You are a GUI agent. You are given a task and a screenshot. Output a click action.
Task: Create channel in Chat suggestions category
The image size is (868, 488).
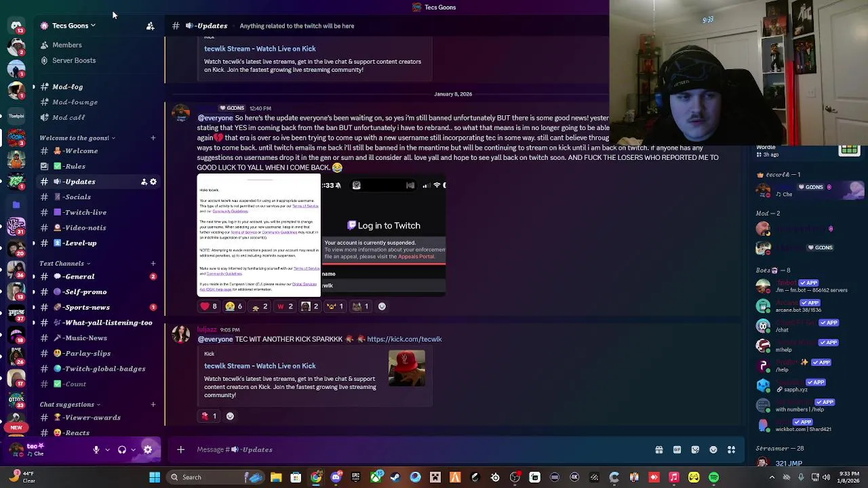(x=153, y=405)
